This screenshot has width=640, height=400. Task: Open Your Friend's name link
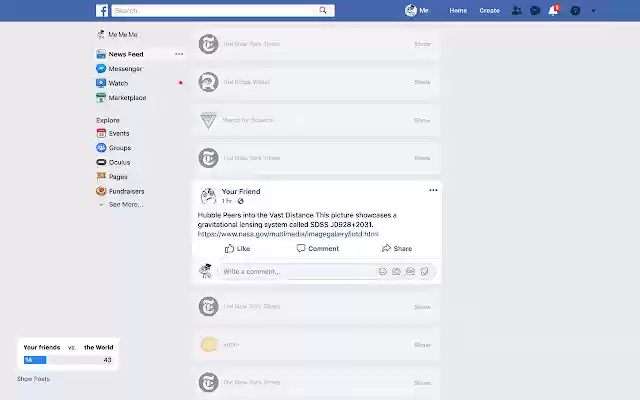241,191
